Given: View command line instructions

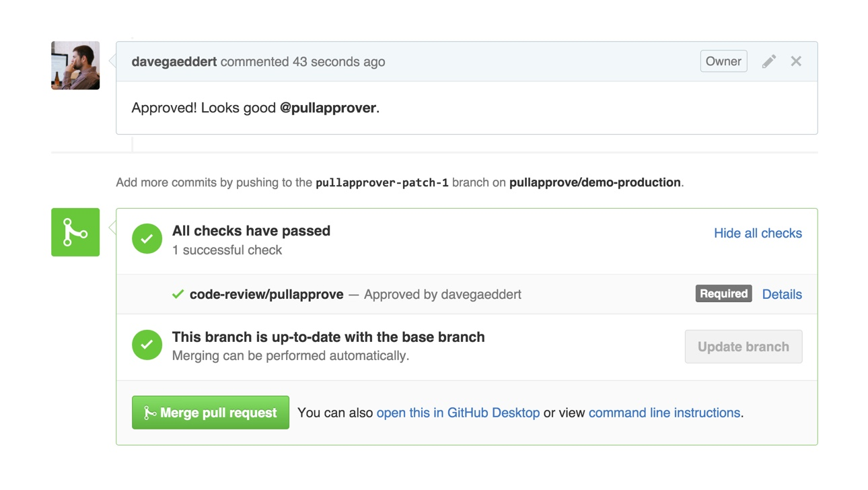Looking at the screenshot, I should [x=664, y=413].
